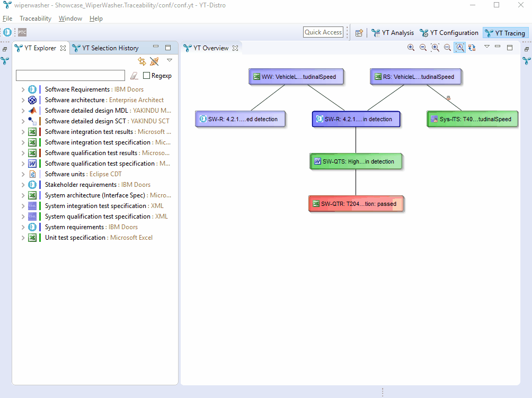
Task: Select the red SW-QTR passed test node
Action: coord(356,203)
